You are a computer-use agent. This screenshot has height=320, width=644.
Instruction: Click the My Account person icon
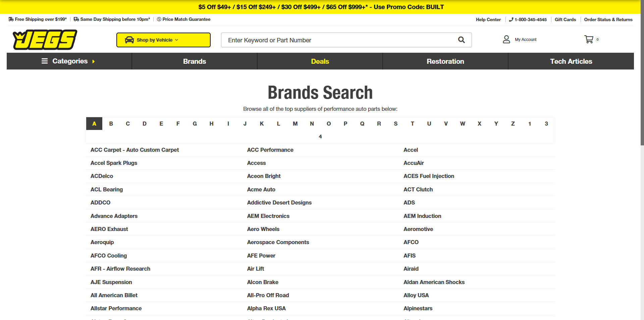point(506,39)
